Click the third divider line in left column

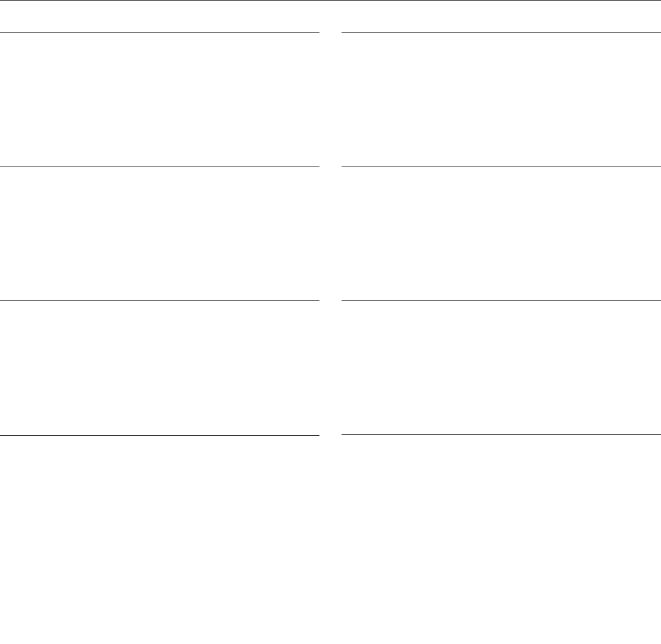(x=160, y=301)
